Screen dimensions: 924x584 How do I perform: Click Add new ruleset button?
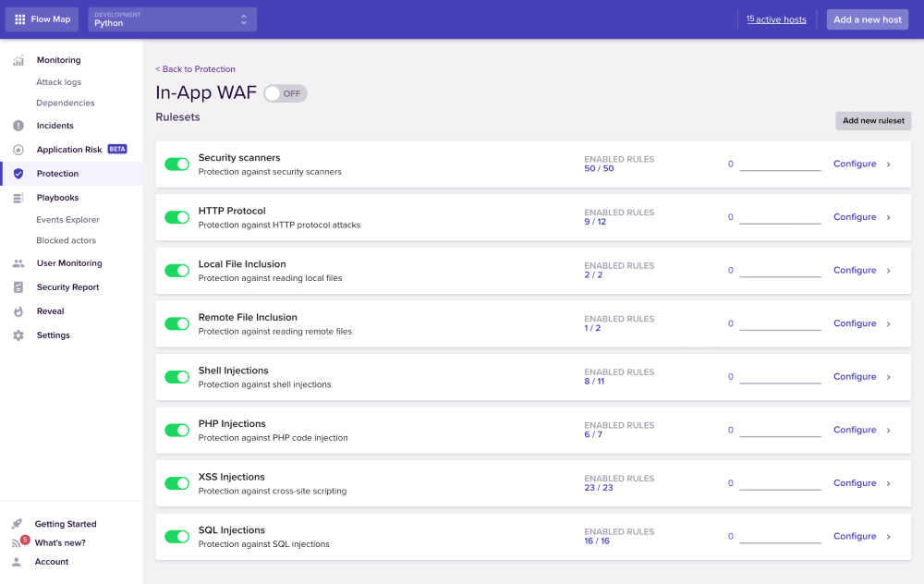coord(873,121)
